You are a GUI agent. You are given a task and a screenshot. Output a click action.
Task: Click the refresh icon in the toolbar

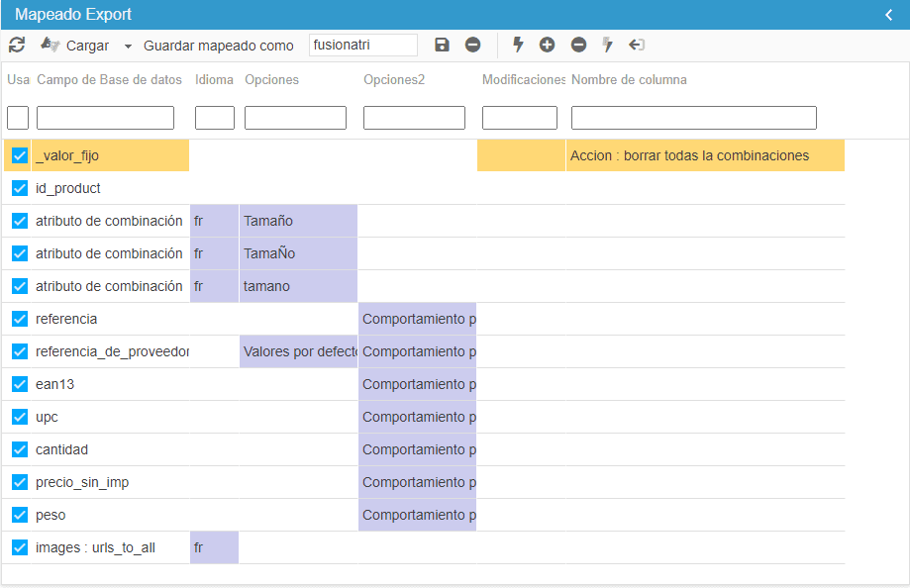coord(17,45)
